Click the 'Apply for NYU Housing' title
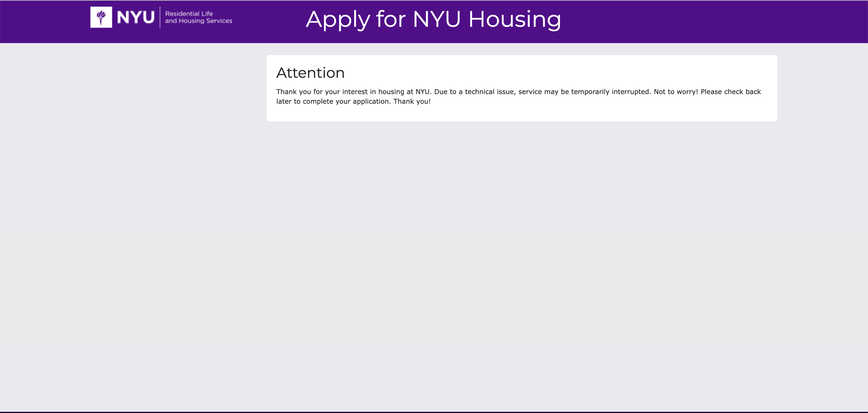 point(433,19)
